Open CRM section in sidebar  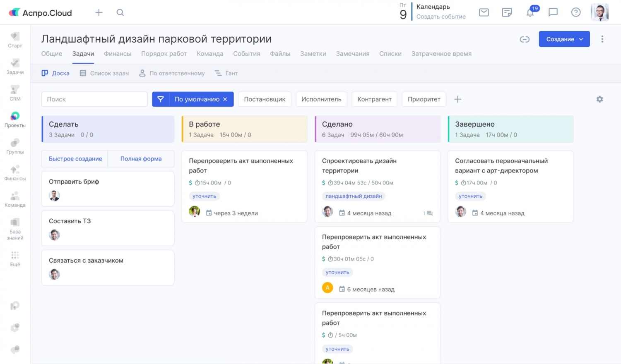15,93
